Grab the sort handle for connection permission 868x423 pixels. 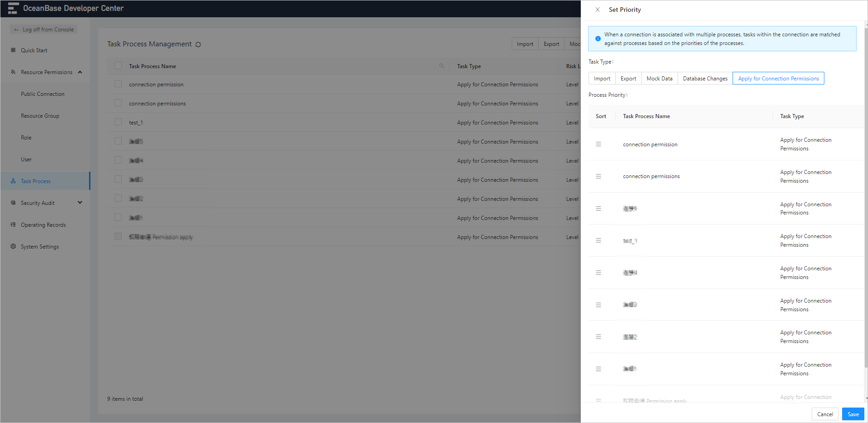point(598,144)
